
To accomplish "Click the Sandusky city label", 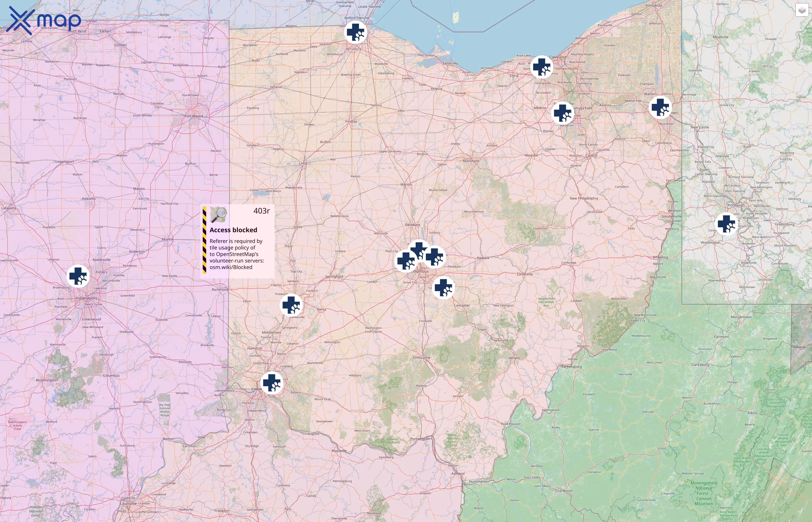I will (x=450, y=64).
